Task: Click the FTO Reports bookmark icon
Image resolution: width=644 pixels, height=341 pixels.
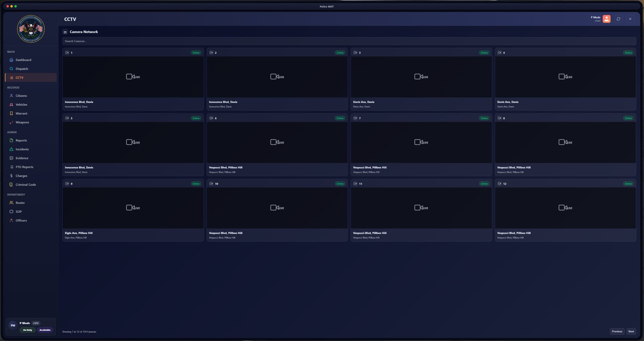Action: point(11,167)
